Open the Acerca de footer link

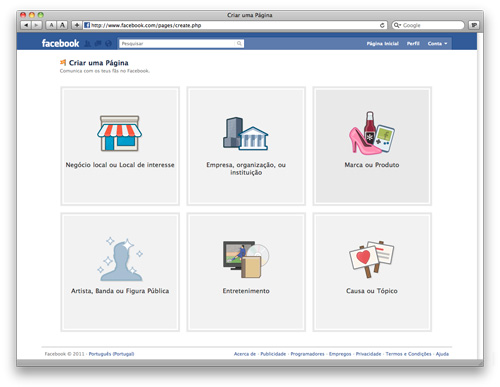pos(245,354)
